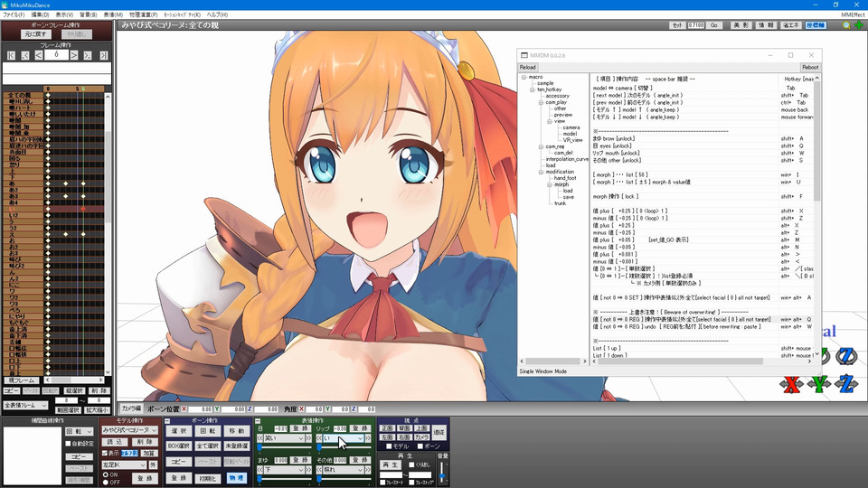This screenshot has height=488, width=868.
Task: Click the MMDM window title icon
Action: click(524, 55)
